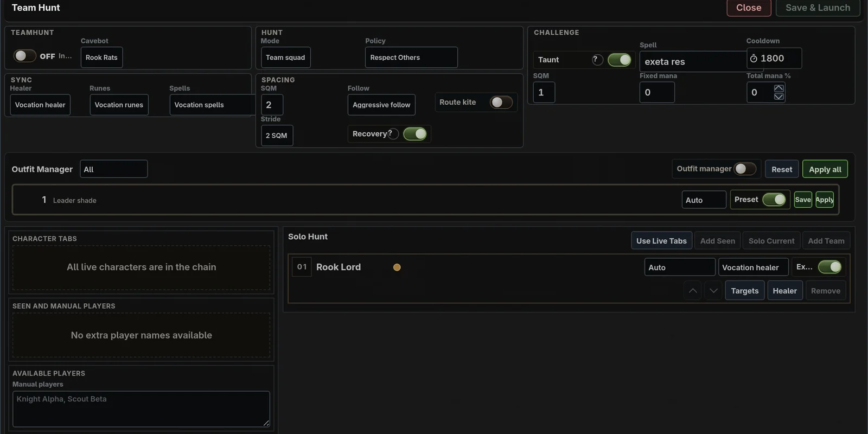868x434 pixels.
Task: Toggle the Ex... switch on Rook Lord row
Action: 830,267
